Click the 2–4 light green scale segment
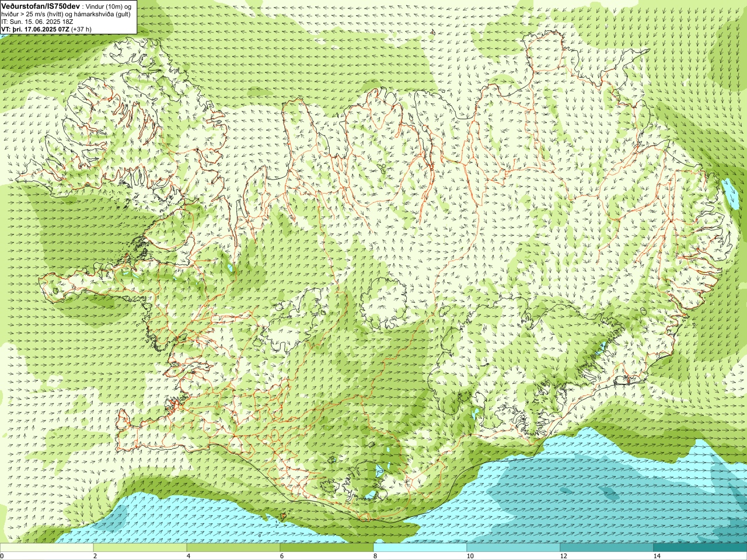The height and width of the screenshot is (560, 747). tap(140, 548)
